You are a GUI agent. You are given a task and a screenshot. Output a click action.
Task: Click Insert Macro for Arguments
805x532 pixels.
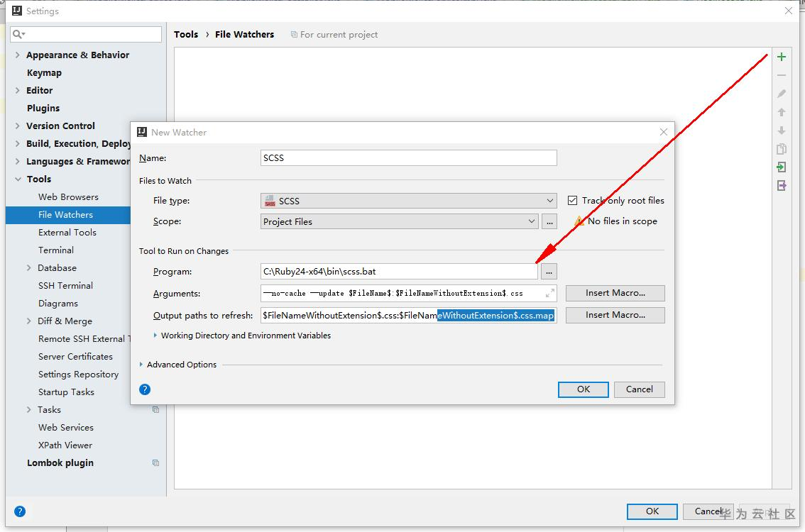point(615,293)
